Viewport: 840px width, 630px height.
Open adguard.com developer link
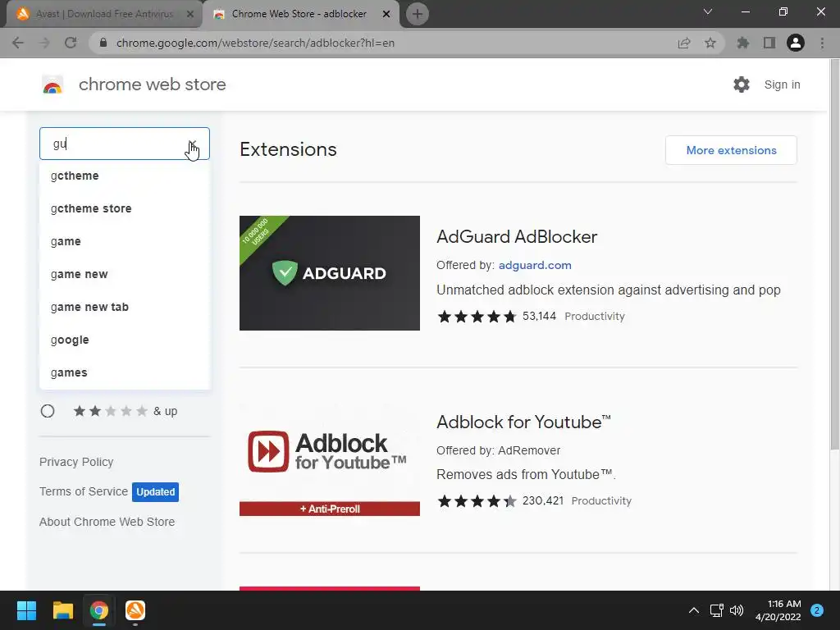(x=535, y=265)
